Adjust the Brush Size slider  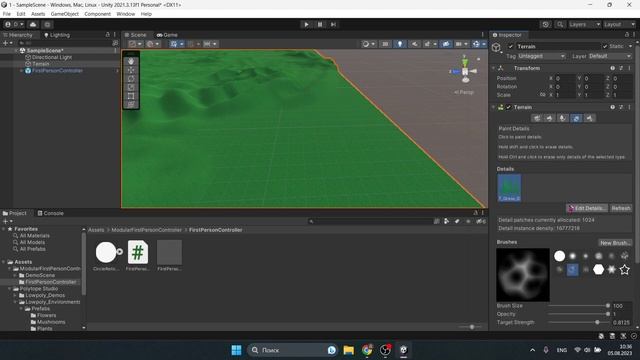tap(578, 306)
